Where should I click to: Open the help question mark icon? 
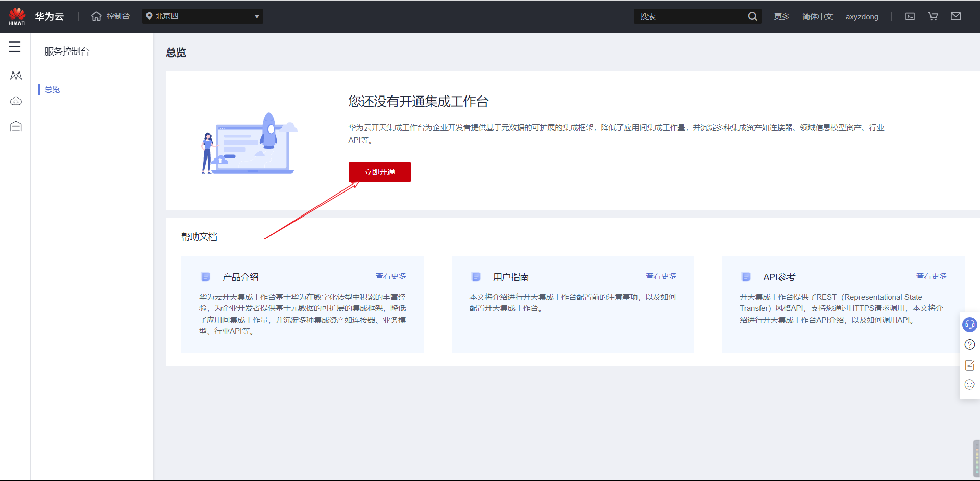970,345
